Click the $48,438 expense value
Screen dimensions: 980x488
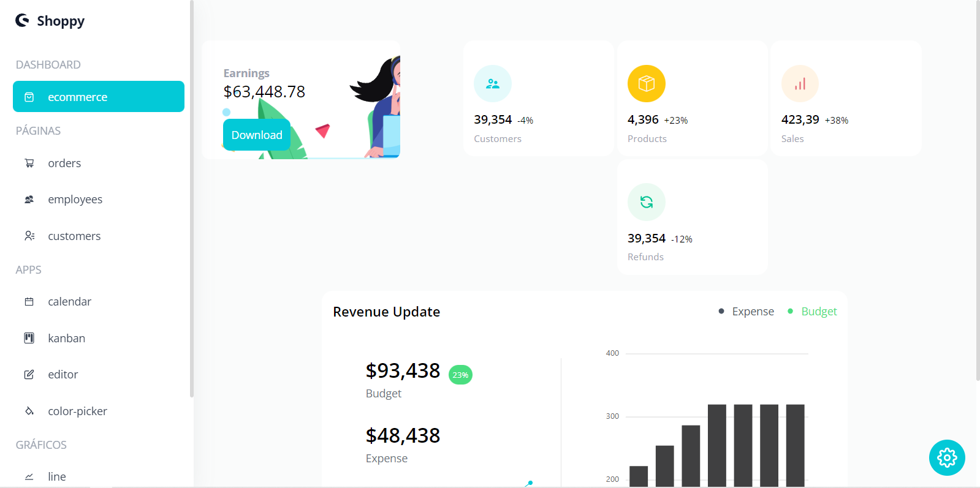pyautogui.click(x=403, y=436)
